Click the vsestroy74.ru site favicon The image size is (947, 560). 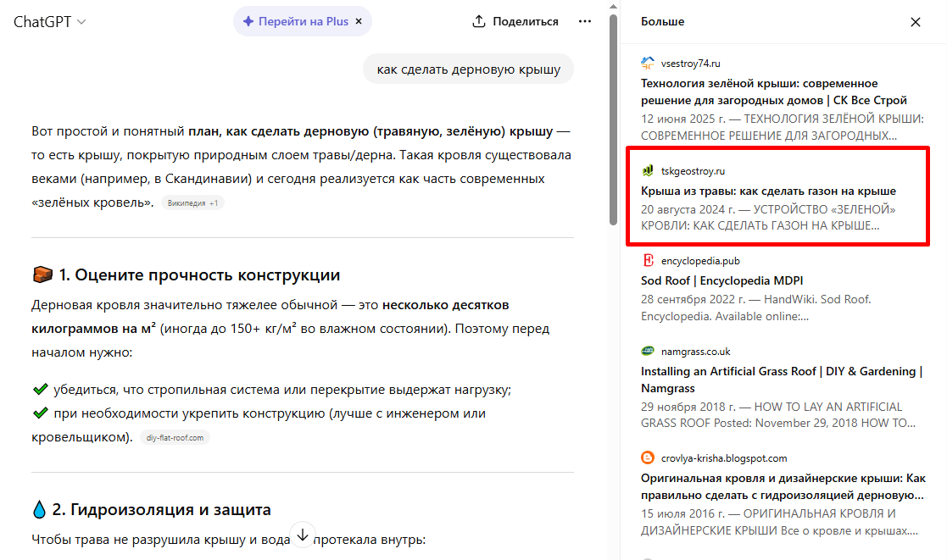coord(648,63)
